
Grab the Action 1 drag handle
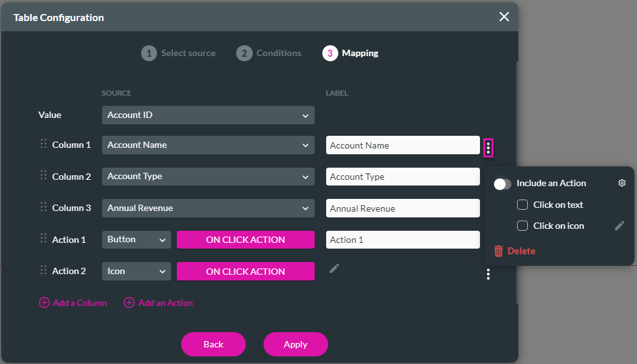[43, 238]
